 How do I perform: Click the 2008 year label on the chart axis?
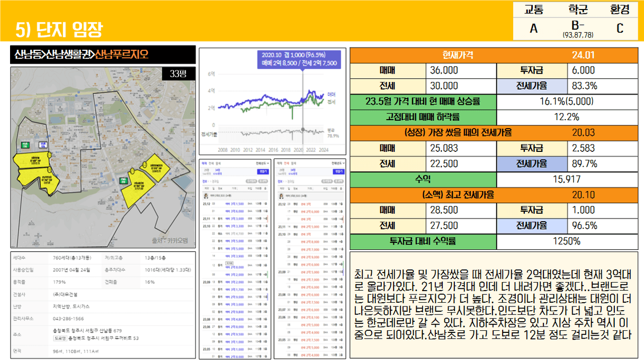coord(223,150)
